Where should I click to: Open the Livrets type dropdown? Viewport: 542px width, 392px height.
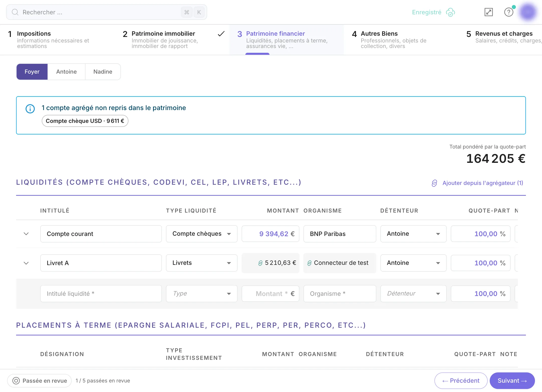202,263
